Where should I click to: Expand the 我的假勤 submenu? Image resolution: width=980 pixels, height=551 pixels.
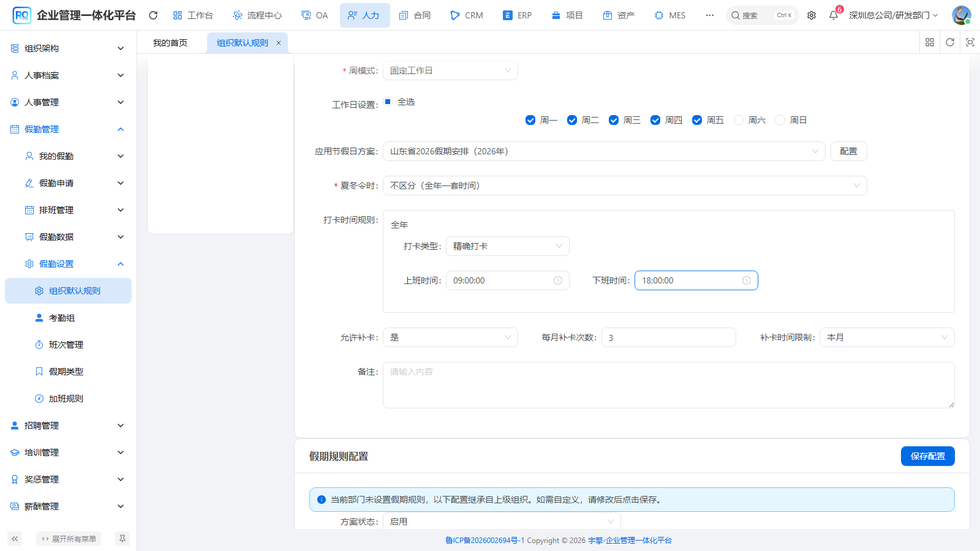coord(68,156)
